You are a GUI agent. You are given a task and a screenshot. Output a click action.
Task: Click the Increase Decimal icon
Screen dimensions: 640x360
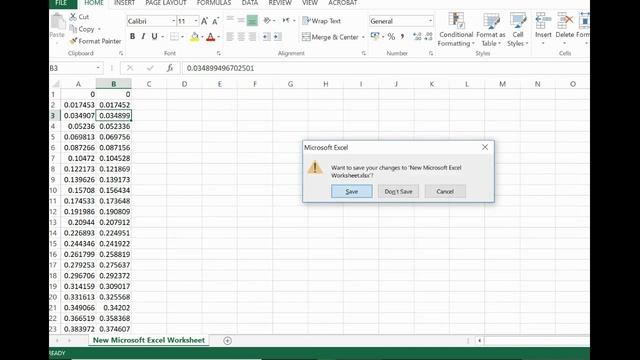[417, 37]
